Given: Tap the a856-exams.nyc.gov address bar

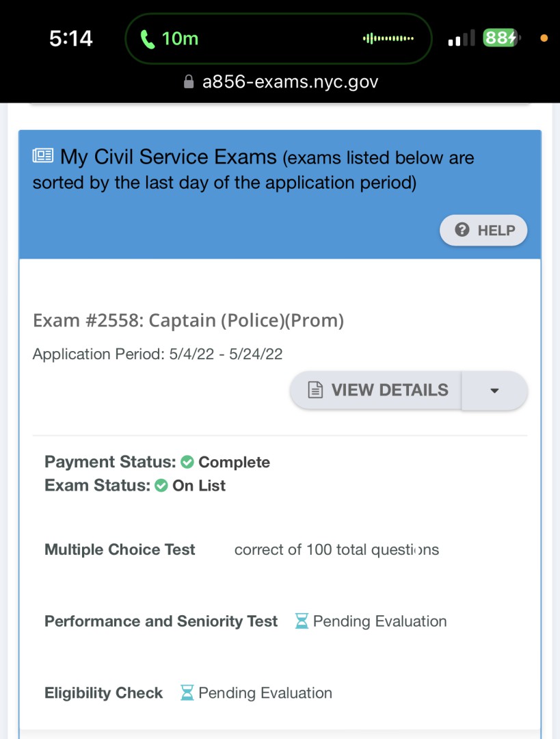Looking at the screenshot, I should point(290,82).
